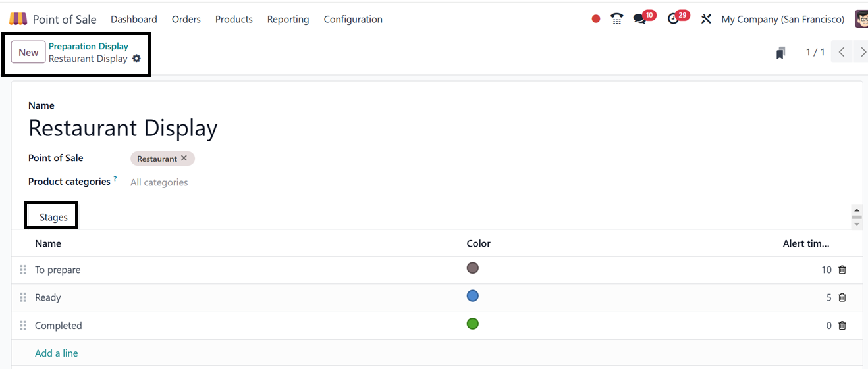Open the activities clock icon
The width and height of the screenshot is (868, 369).
pos(673,19)
